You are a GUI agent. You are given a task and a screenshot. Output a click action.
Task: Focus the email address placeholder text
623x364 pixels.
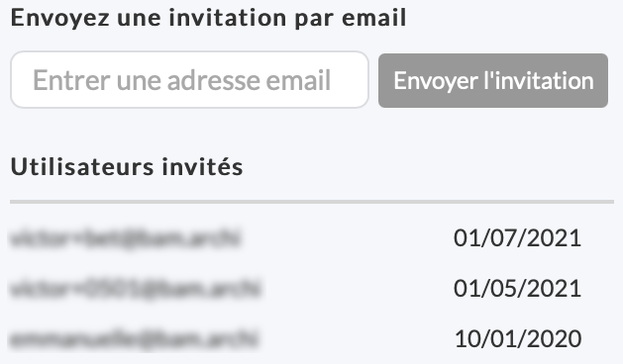pos(181,80)
